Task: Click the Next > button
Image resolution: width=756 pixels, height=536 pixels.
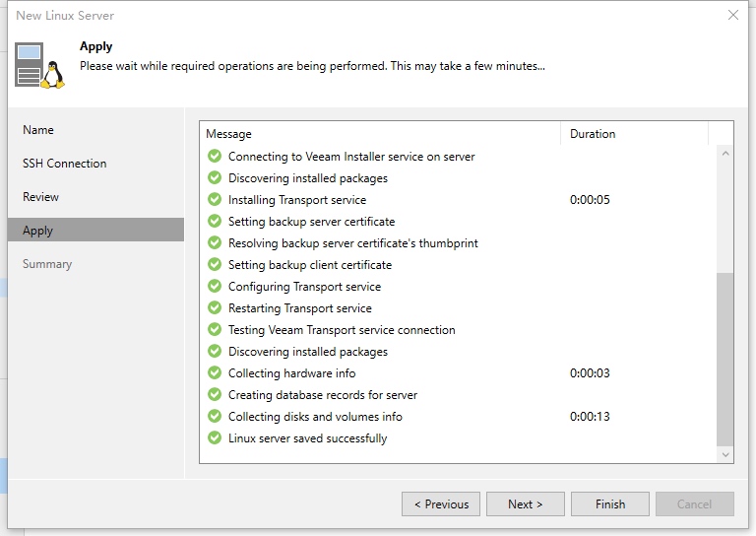Action: click(x=526, y=504)
